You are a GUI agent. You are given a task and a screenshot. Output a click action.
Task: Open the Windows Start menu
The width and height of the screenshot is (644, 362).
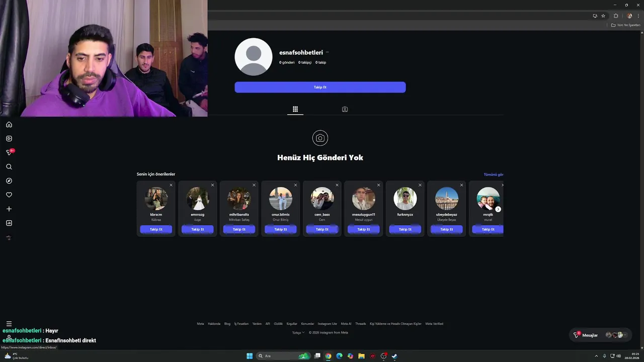[250, 356]
